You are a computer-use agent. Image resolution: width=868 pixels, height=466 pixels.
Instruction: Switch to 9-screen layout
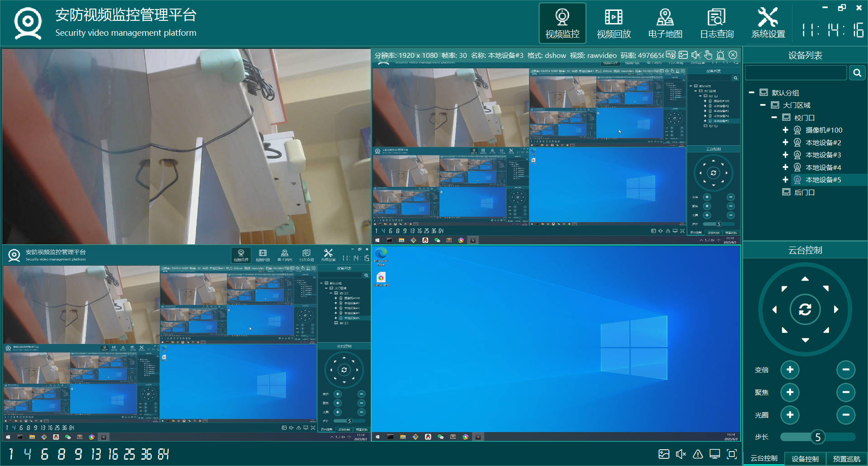pyautogui.click(x=78, y=454)
